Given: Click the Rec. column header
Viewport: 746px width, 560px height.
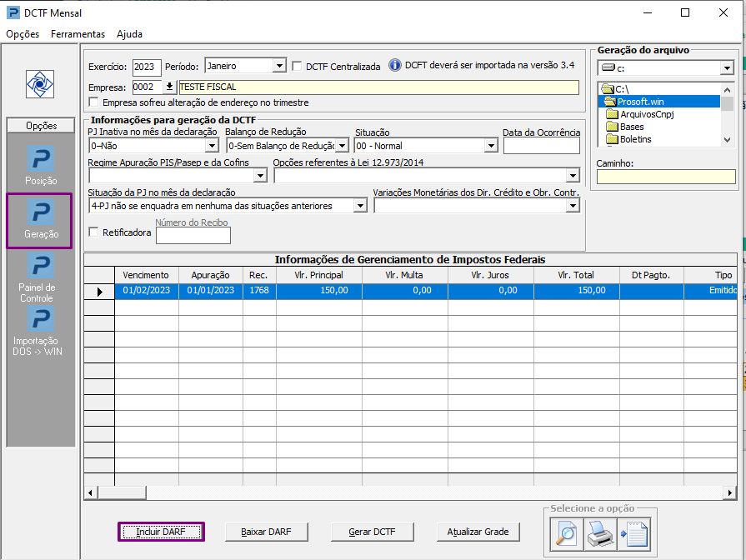Looking at the screenshot, I should 259,275.
